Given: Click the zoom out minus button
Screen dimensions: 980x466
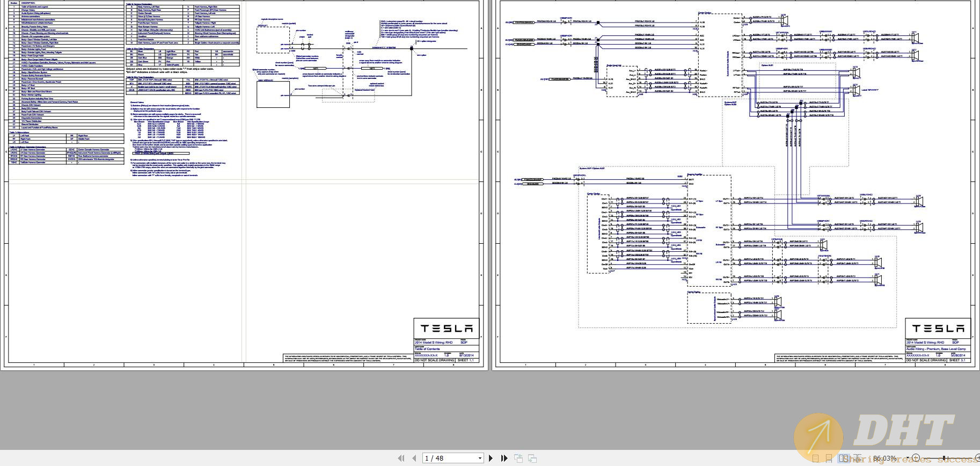Looking at the screenshot, I should (916, 458).
